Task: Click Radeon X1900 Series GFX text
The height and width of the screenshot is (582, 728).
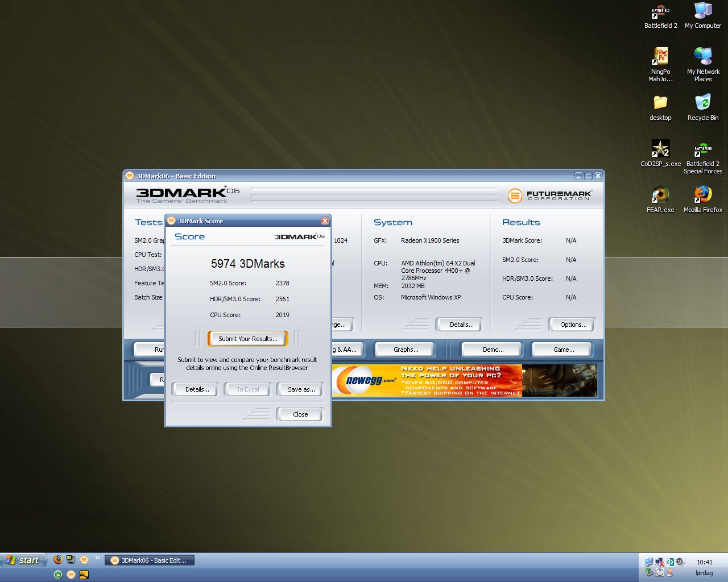Action: [430, 240]
